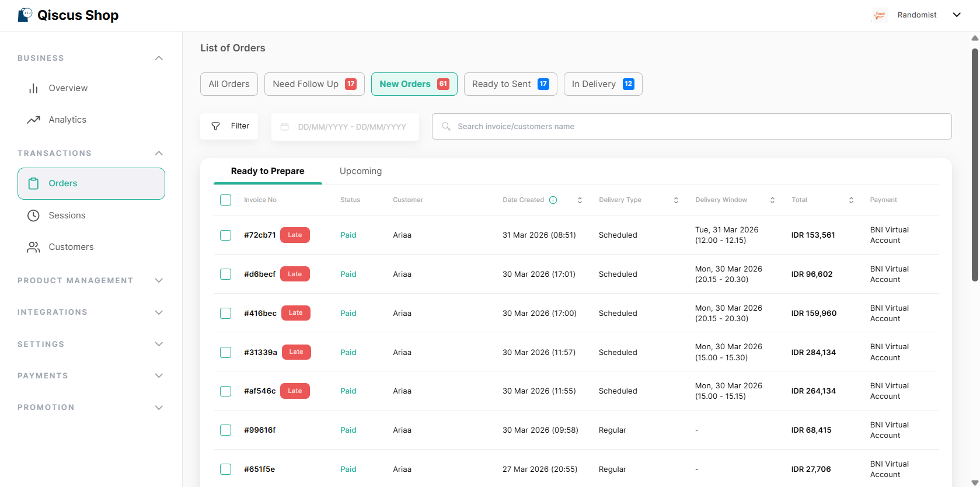
Task: Sort orders by Delivery Type arrows
Action: (x=676, y=200)
